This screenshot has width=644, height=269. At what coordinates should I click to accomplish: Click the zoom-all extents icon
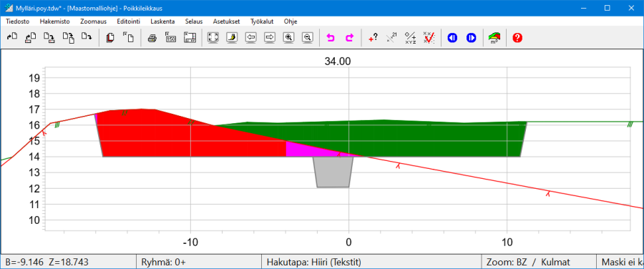213,38
